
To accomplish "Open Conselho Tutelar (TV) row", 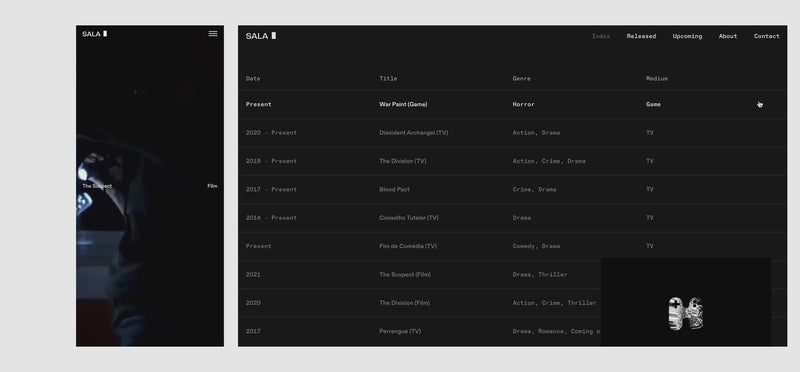I will (x=512, y=218).
